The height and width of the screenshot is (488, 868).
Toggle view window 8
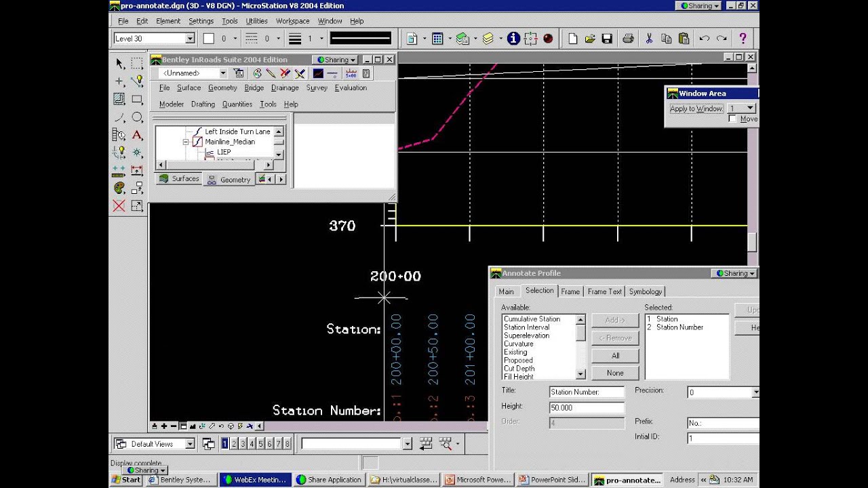pos(288,444)
